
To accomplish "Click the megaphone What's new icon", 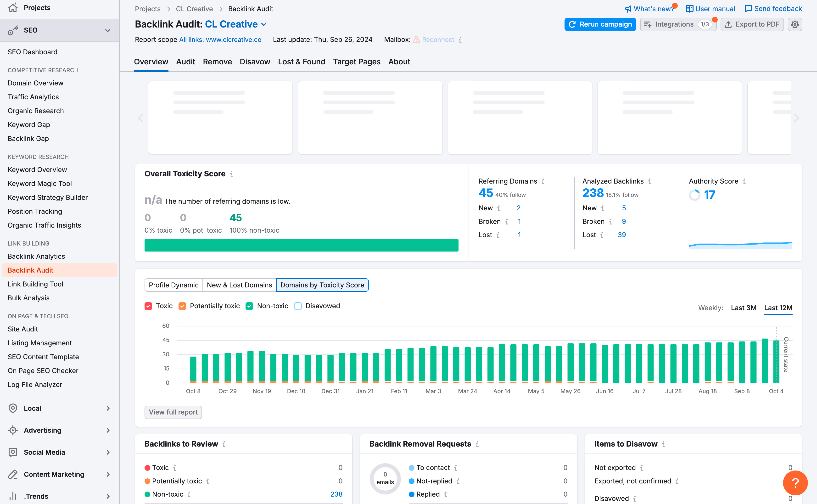I will (628, 9).
